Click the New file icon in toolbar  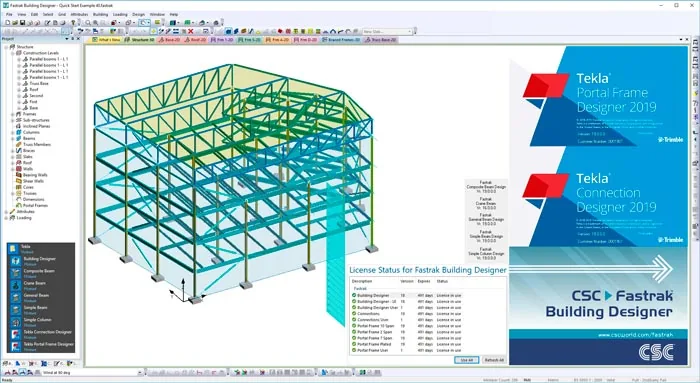pyautogui.click(x=7, y=23)
